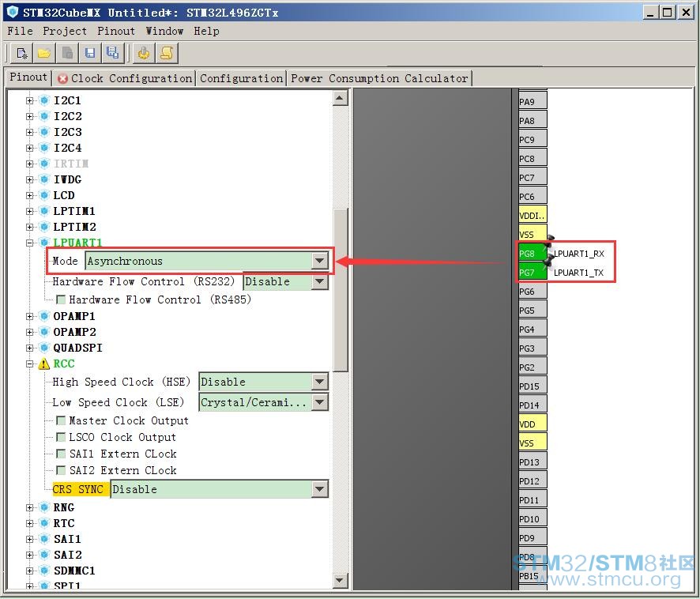Screen dimensions: 700x599
Task: Open the LPUART1 Mode dropdown
Action: [320, 261]
